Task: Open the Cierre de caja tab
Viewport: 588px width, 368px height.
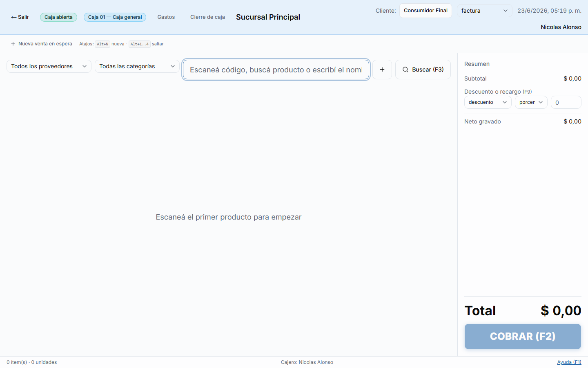Action: 207,17
